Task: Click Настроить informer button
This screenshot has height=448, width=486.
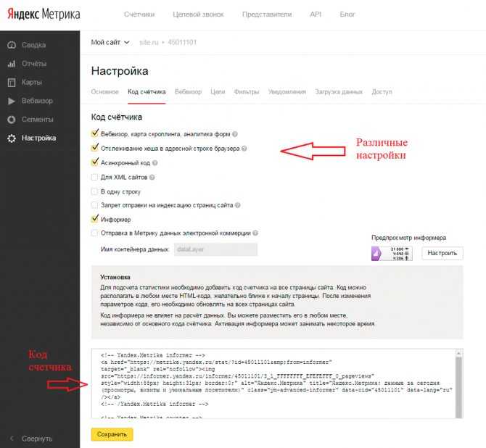Action: pyautogui.click(x=442, y=253)
